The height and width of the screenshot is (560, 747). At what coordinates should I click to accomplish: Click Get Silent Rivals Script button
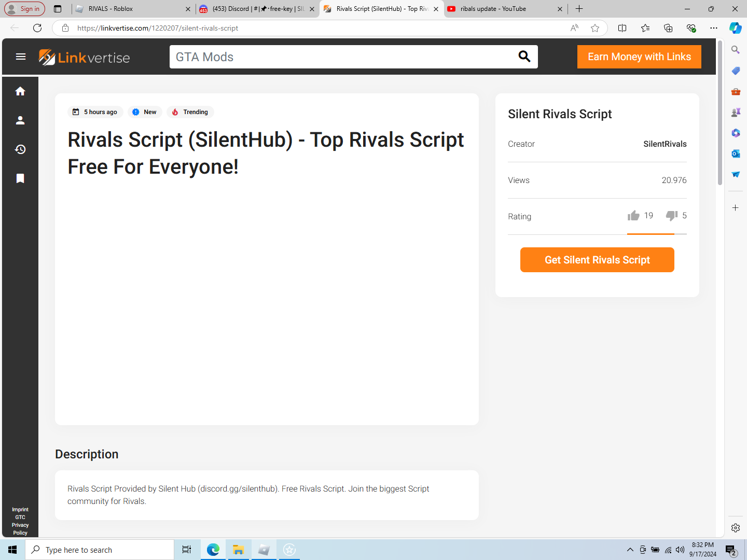point(597,260)
